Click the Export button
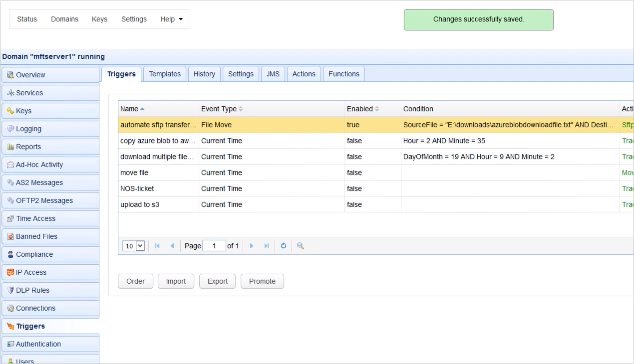This screenshot has height=364, width=634. click(x=217, y=281)
